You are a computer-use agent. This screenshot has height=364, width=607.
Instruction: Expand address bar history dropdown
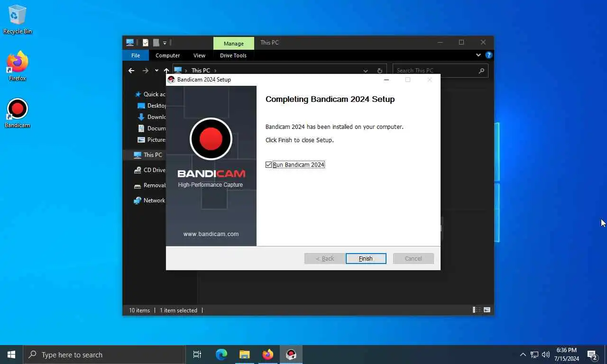point(366,71)
